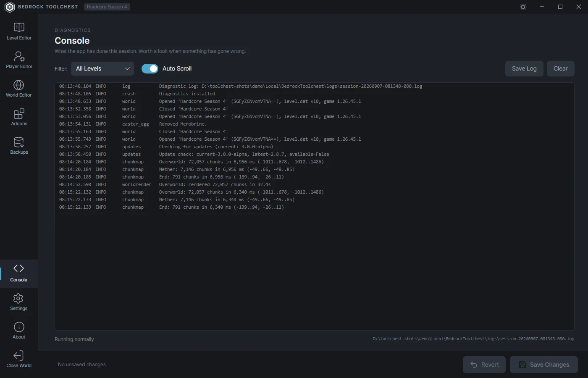Open the Player Editor sidebar icon

(19, 56)
